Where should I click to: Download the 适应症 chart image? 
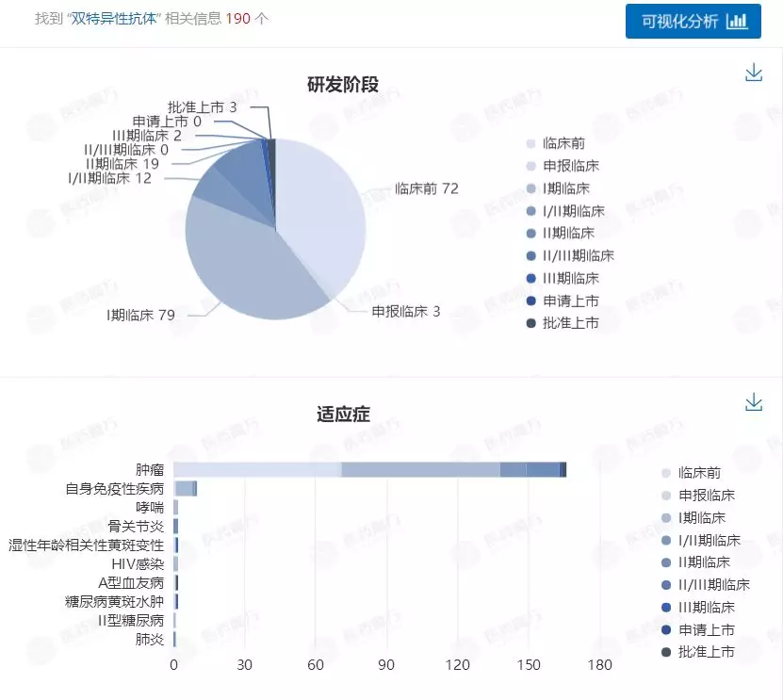[x=754, y=401]
